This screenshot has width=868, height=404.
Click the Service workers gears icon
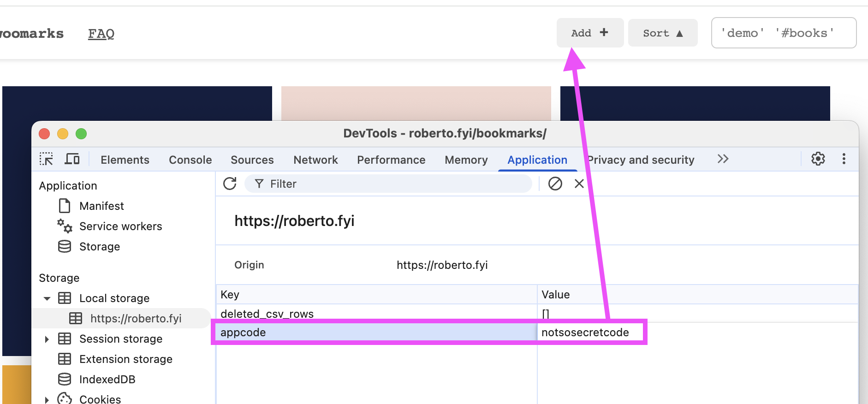coord(65,226)
